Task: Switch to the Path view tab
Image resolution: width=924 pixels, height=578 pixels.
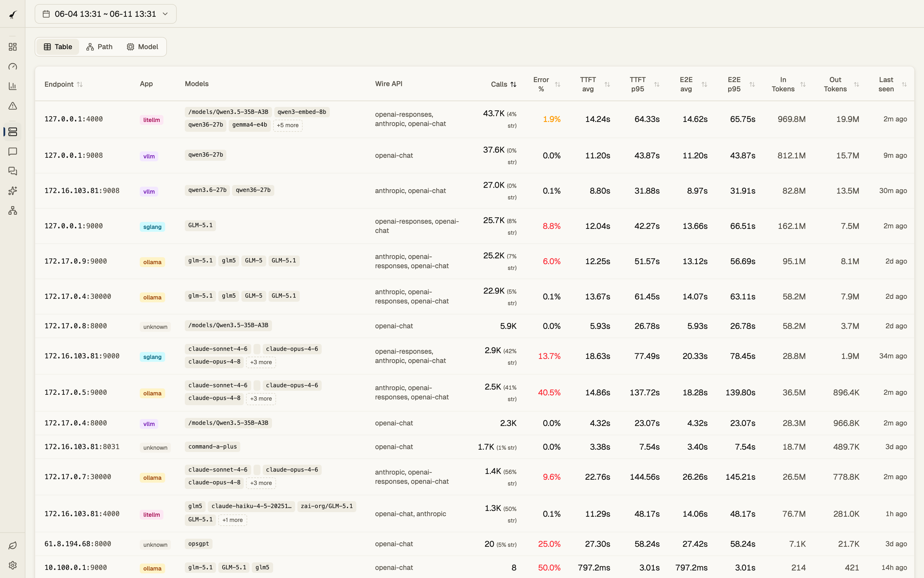Action: pos(99,47)
